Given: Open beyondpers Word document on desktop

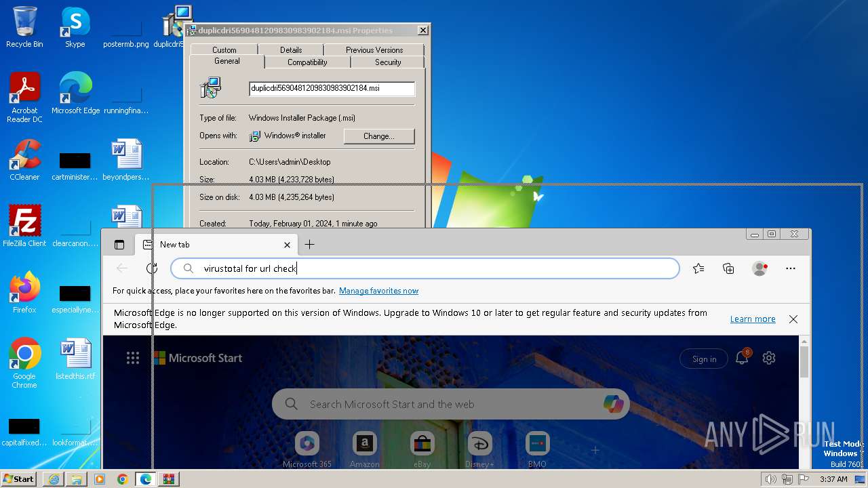Looking at the screenshot, I should tap(126, 160).
